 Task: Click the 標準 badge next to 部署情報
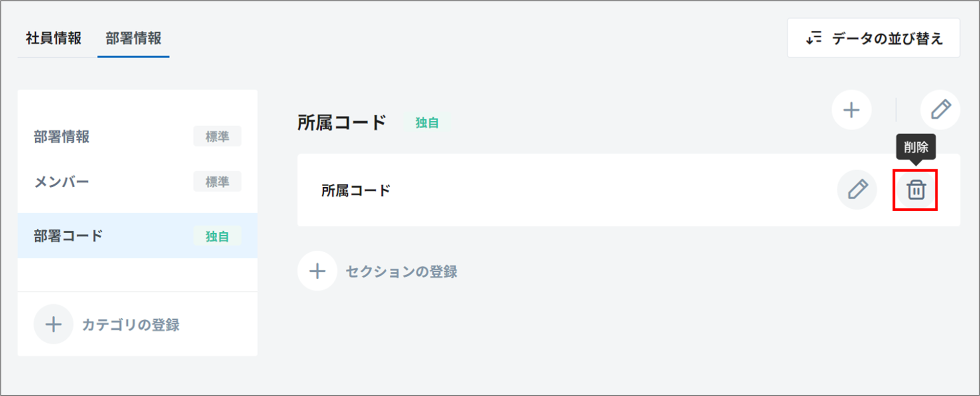(x=217, y=136)
